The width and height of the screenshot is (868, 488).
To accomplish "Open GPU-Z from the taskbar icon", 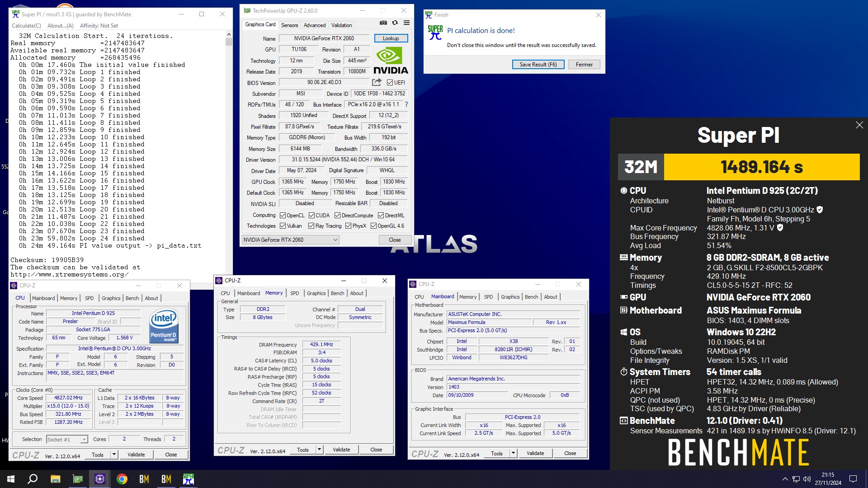I will (78, 479).
